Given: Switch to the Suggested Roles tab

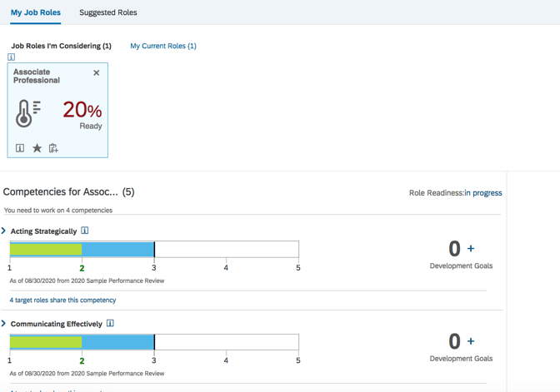Looking at the screenshot, I should click(107, 12).
